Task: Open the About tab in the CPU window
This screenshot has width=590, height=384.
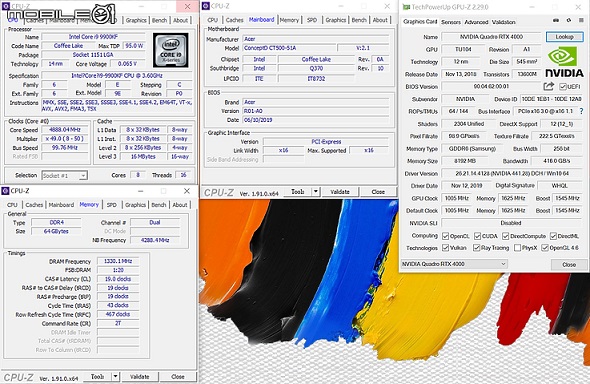Action: pyautogui.click(x=181, y=20)
